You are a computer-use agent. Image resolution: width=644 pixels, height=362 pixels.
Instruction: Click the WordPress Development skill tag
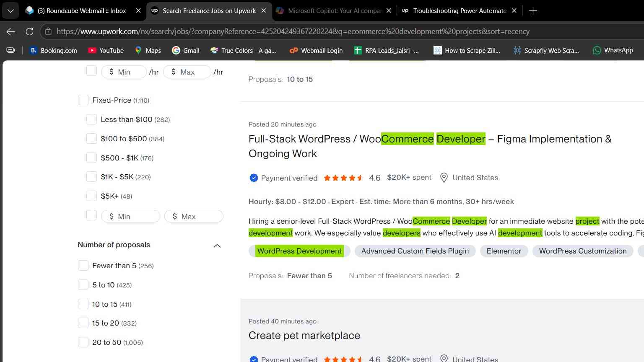(299, 251)
